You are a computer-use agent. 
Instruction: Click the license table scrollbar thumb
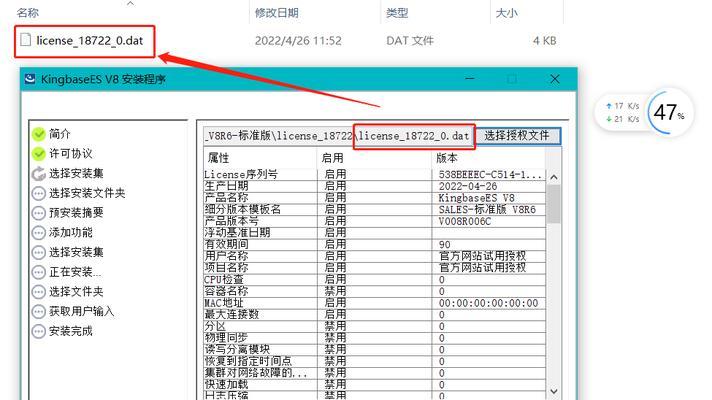click(554, 204)
